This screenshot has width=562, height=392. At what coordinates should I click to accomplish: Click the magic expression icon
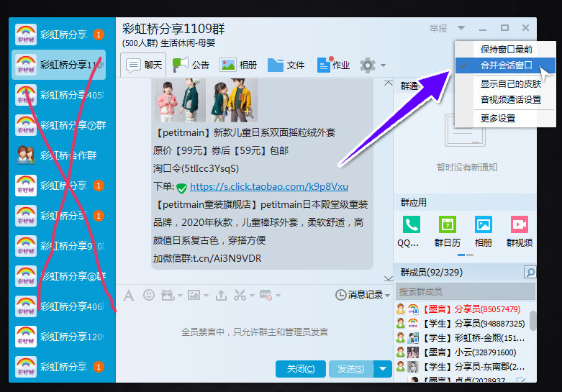(x=168, y=295)
